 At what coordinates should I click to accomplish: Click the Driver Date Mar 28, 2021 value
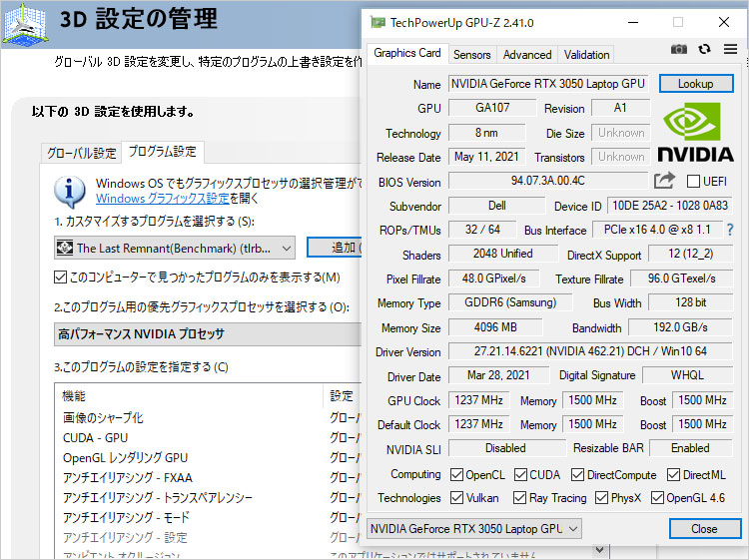coord(498,375)
